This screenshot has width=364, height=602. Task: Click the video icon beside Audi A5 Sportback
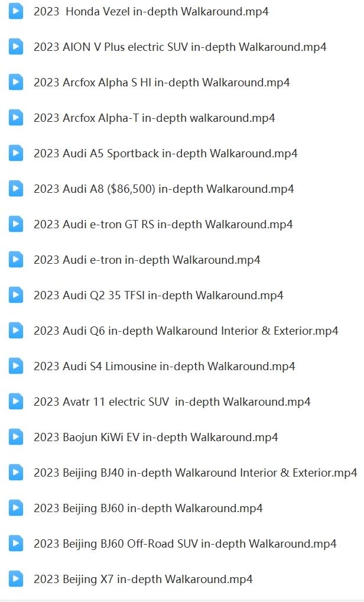pos(16,153)
